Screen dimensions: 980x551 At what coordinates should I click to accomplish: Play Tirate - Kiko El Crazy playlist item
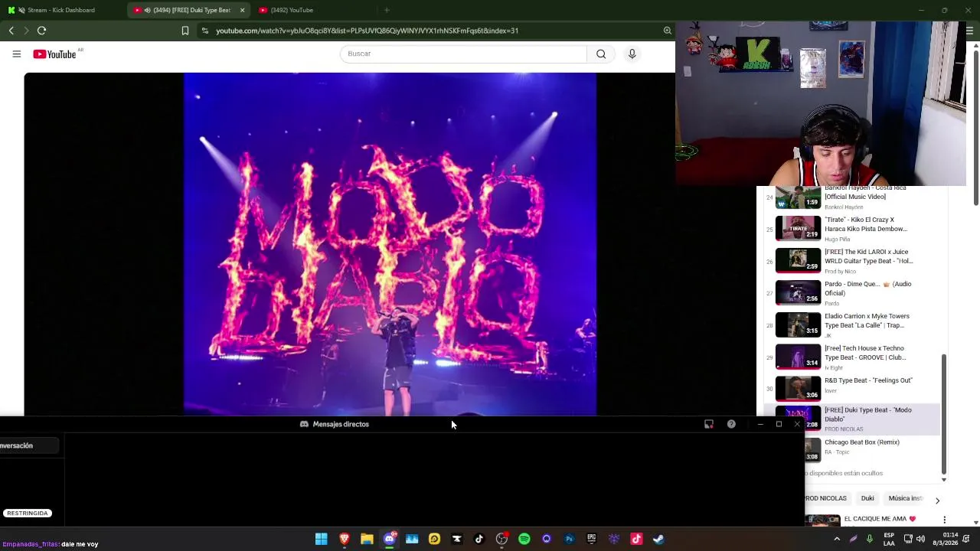(853, 228)
